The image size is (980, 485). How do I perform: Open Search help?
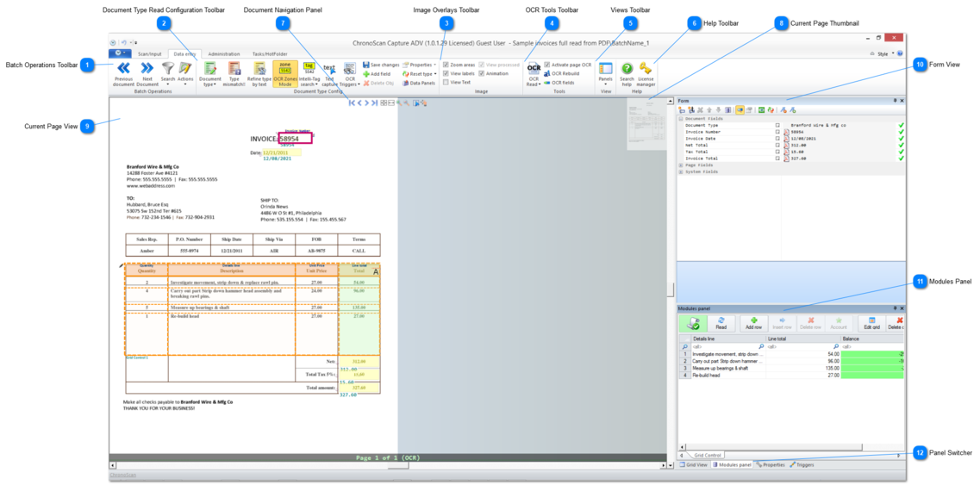pyautogui.click(x=627, y=74)
